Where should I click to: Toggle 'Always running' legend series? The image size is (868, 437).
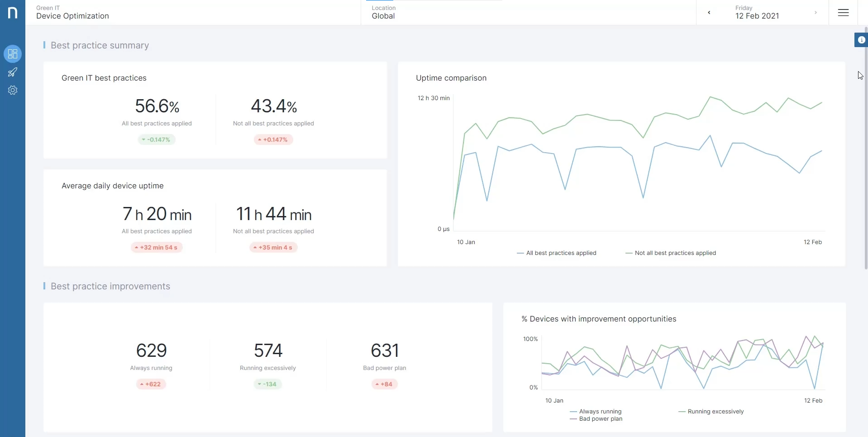[596, 412]
